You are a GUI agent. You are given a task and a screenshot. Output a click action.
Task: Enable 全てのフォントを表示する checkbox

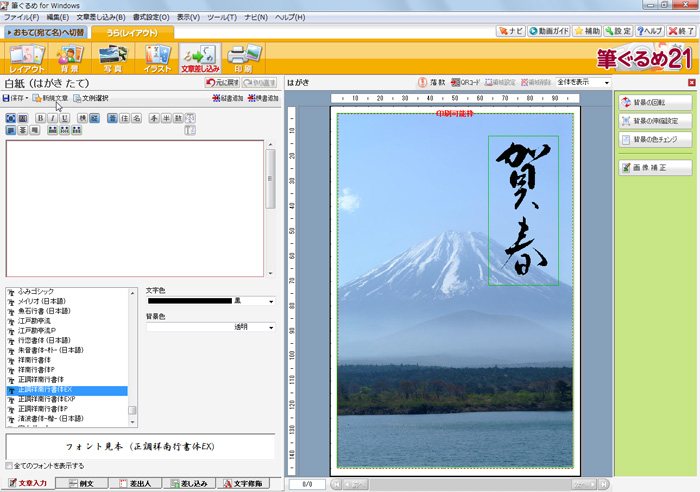click(x=11, y=466)
